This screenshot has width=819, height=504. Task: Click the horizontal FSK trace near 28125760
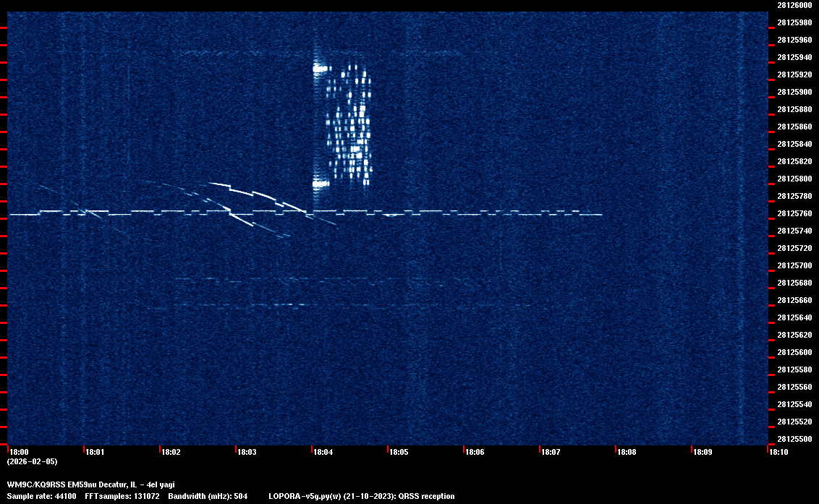[305, 213]
